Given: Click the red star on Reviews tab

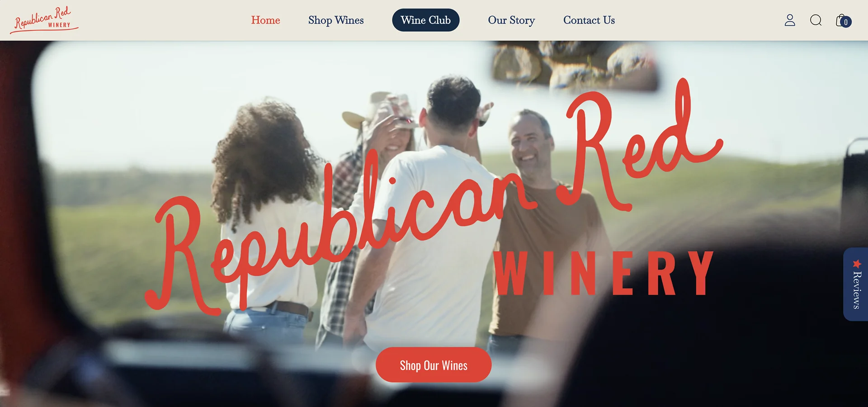Looking at the screenshot, I should click(x=857, y=264).
